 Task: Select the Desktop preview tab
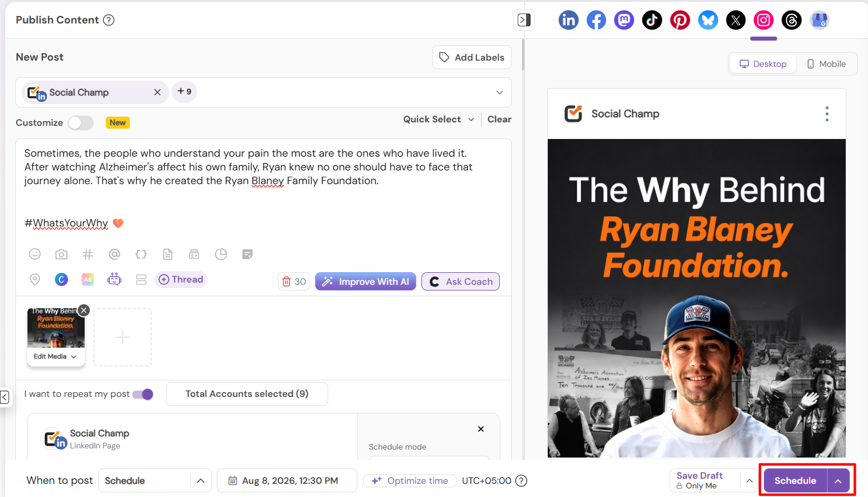click(x=763, y=64)
